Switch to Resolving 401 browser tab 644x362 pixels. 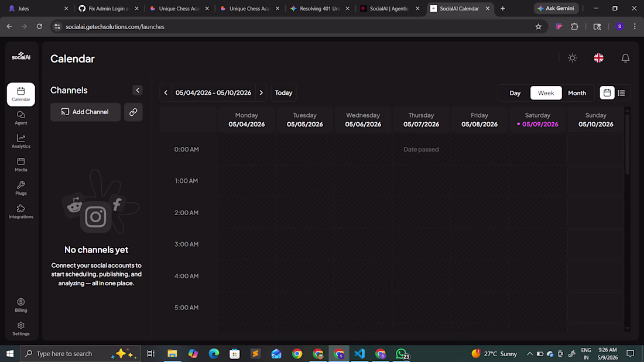click(320, 8)
